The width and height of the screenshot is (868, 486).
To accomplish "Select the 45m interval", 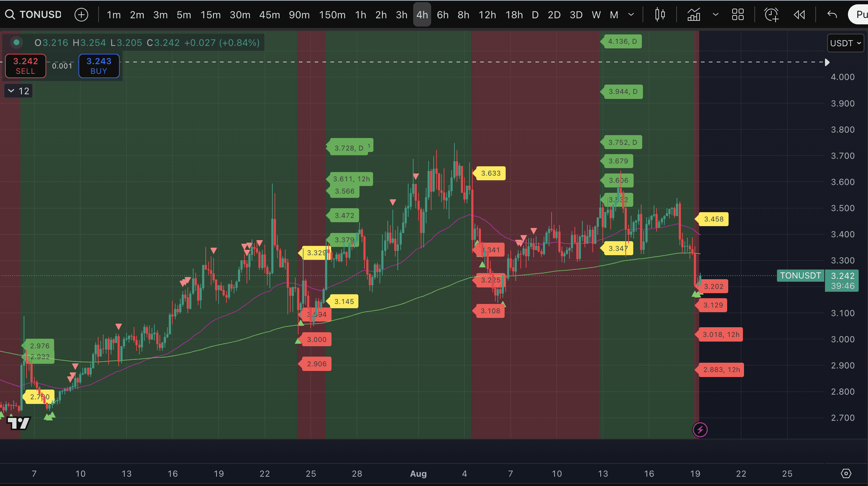I will coord(270,15).
